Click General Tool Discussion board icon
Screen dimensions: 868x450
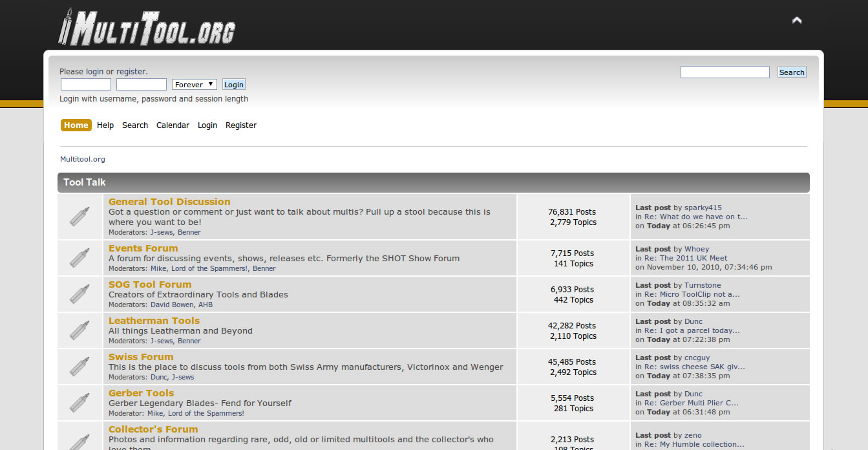(x=79, y=217)
